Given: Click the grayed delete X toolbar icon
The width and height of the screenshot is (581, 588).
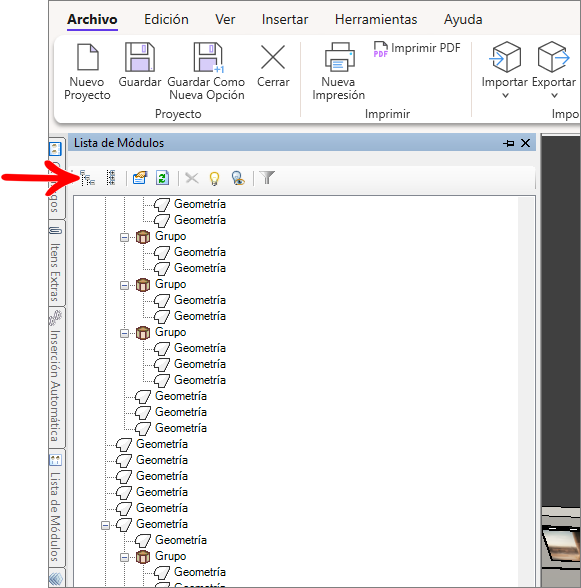Looking at the screenshot, I should [x=192, y=178].
